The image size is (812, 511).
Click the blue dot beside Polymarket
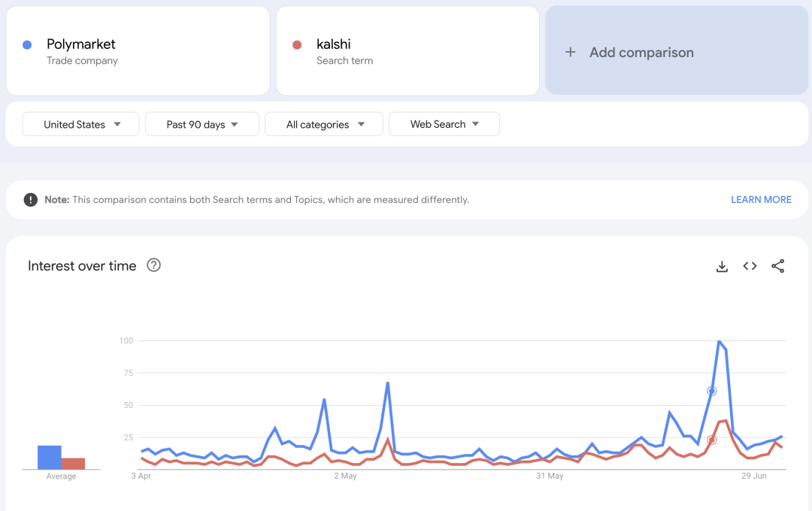click(27, 45)
